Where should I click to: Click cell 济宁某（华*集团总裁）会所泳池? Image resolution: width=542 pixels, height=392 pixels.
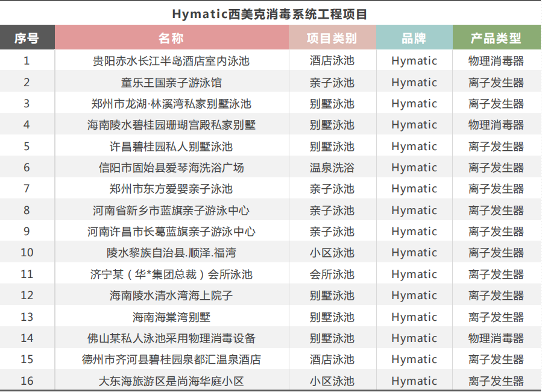coord(171,274)
